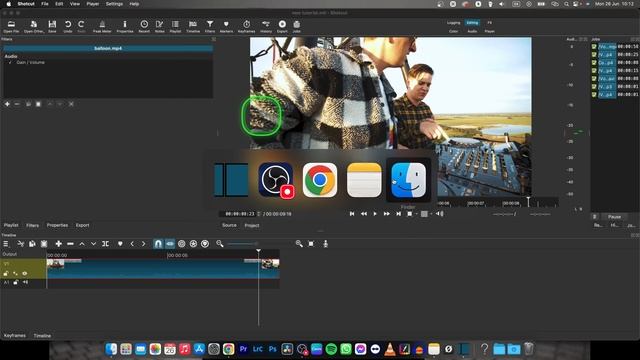Create a marker in the timeline toolbar
This screenshot has height=360, width=640.
[120, 244]
